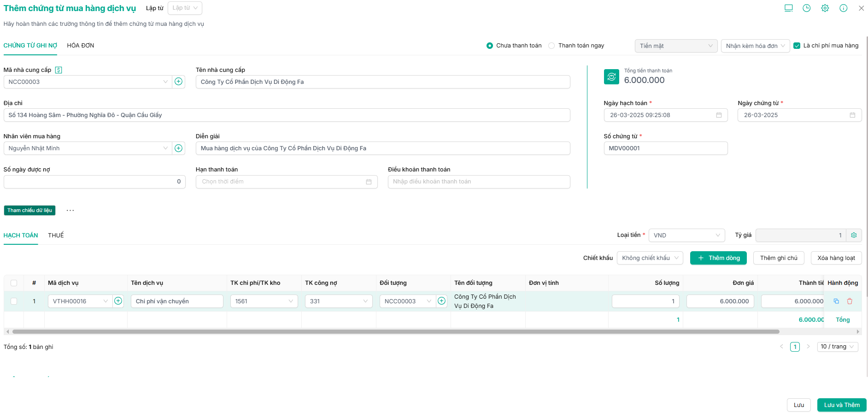Select Thanh toán ngay radio option

tap(551, 46)
